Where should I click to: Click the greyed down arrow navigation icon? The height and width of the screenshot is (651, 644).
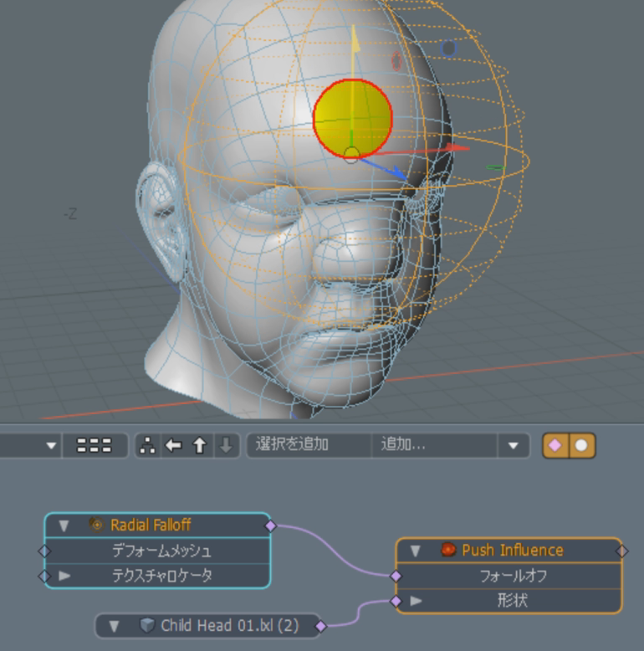point(225,445)
